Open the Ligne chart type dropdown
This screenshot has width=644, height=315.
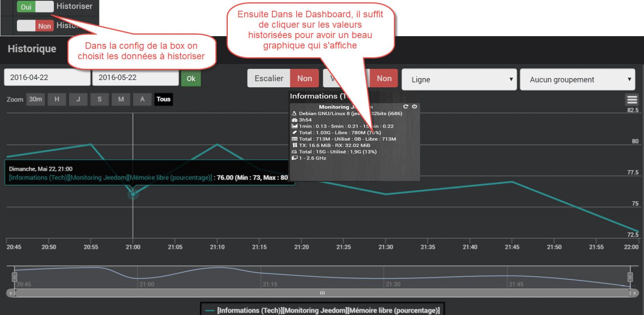click(x=459, y=79)
